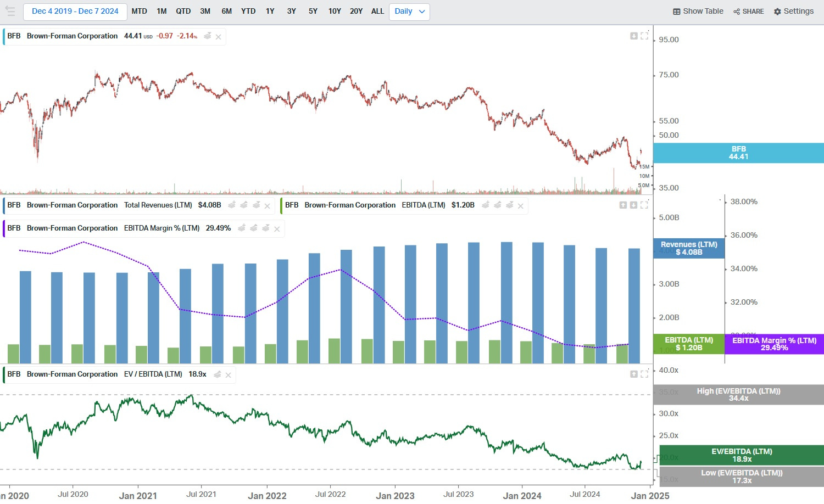Image resolution: width=824 pixels, height=504 pixels.
Task: Click the green EV/EBITDA (LTM) 18.9x label
Action: click(x=742, y=455)
